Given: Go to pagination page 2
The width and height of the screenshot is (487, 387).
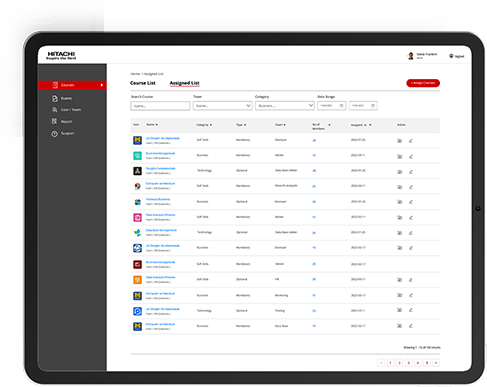Looking at the screenshot, I should (x=399, y=363).
